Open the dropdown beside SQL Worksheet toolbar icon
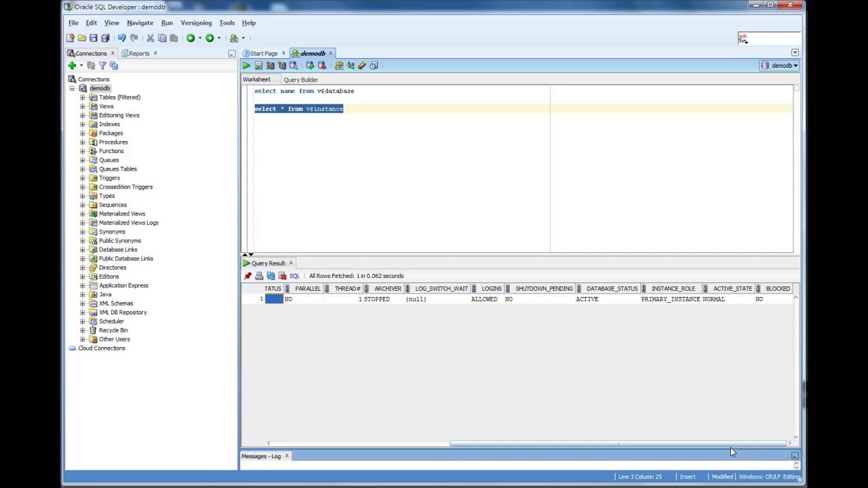Screen dimensions: 868x488 pyautogui.click(x=243, y=38)
